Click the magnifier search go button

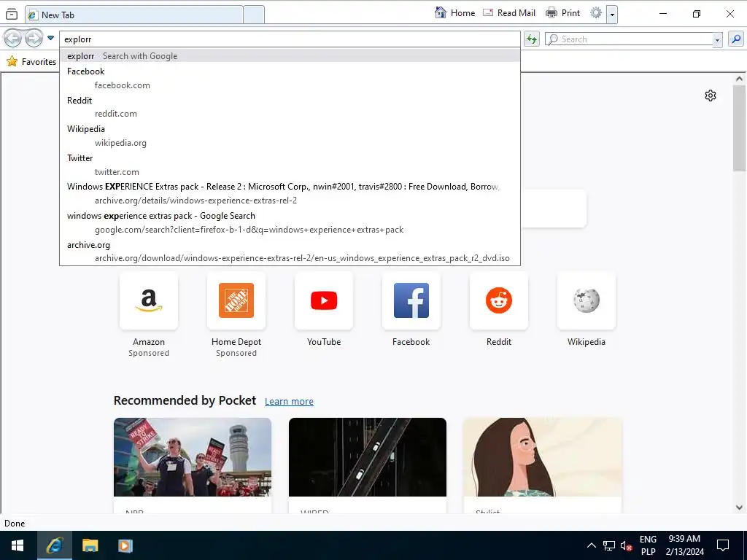pyautogui.click(x=736, y=39)
